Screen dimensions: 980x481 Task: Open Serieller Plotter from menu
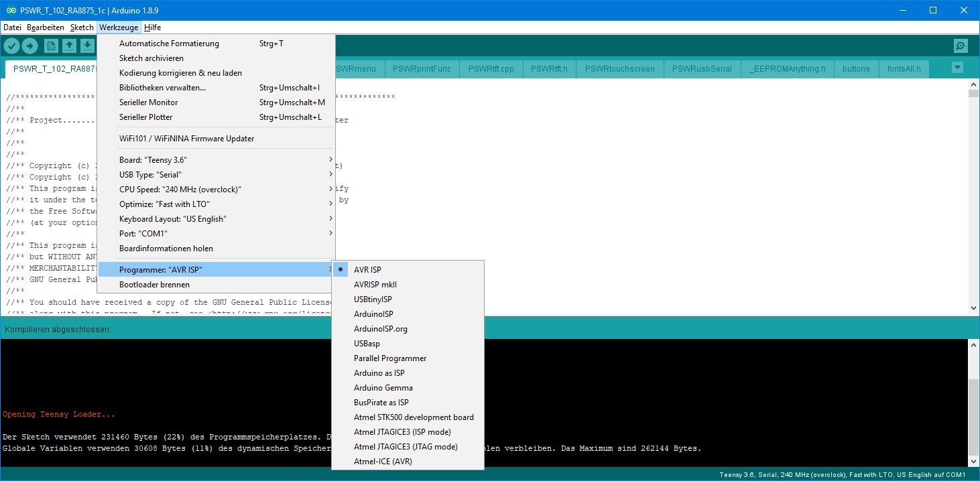coord(216,117)
